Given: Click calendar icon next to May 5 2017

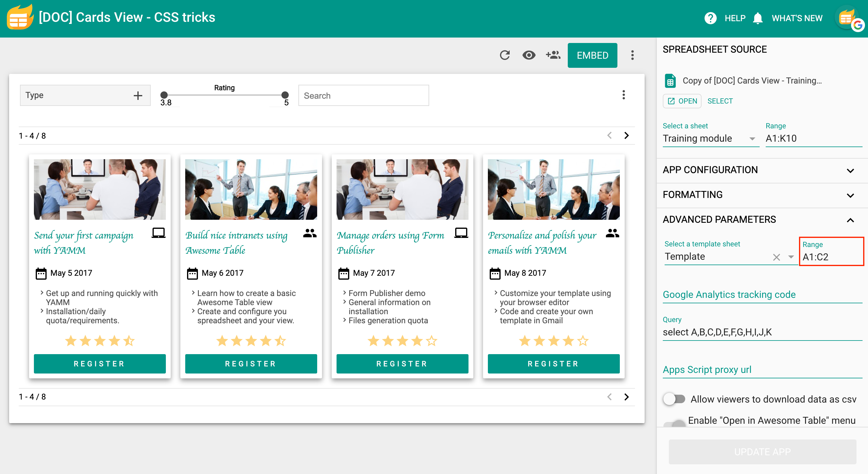Looking at the screenshot, I should [x=41, y=273].
